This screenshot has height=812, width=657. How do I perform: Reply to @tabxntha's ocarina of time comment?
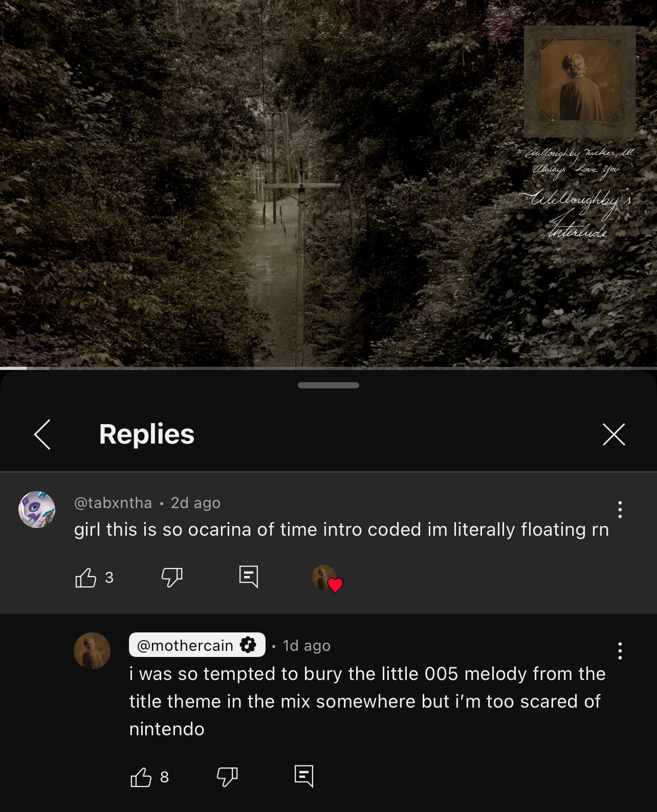pos(249,577)
